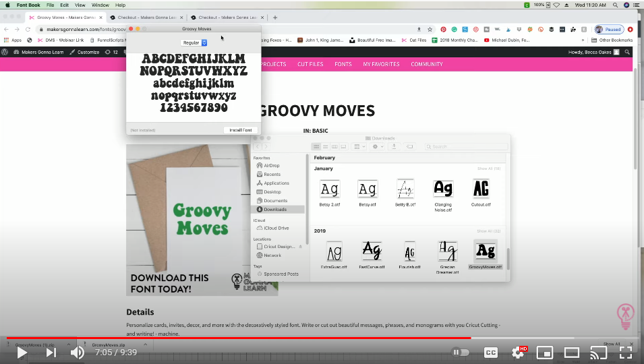This screenshot has width=644, height=364.
Task: Bookmark the page with the star icon
Action: (430, 30)
